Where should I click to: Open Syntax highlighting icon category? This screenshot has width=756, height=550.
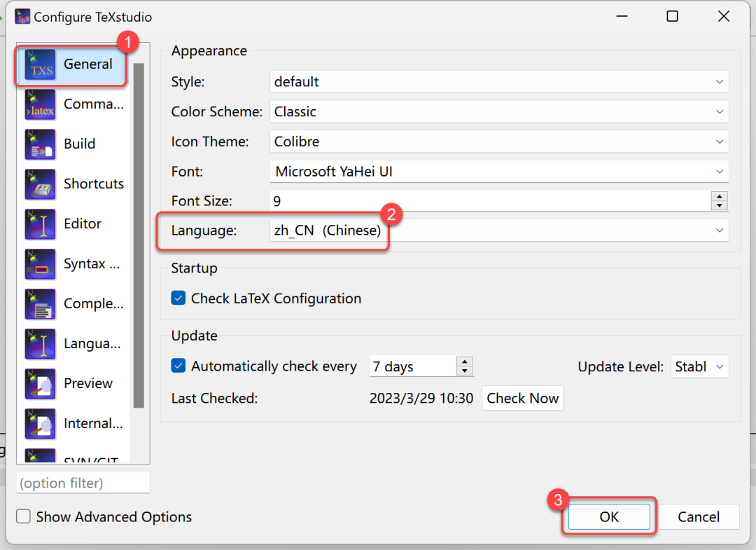click(41, 264)
